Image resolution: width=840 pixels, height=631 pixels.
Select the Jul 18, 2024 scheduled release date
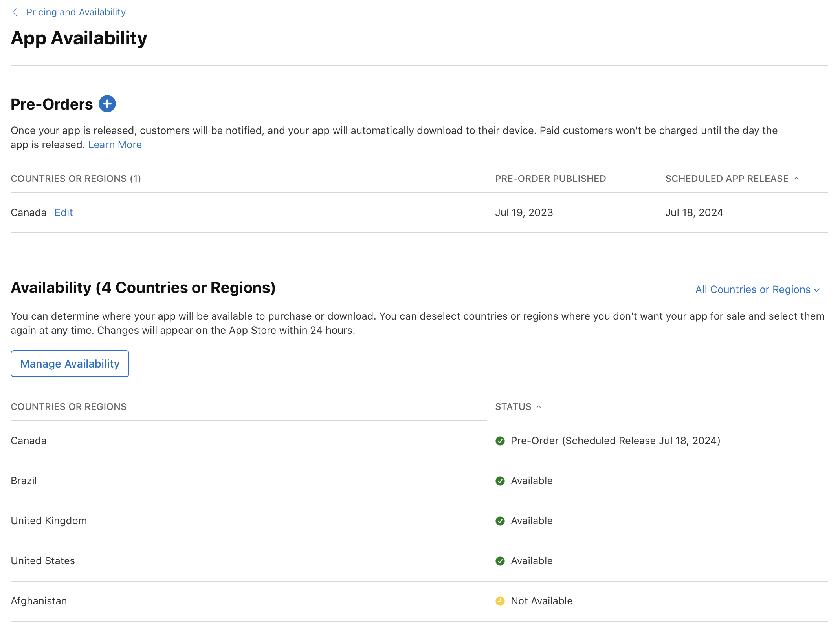click(x=694, y=212)
